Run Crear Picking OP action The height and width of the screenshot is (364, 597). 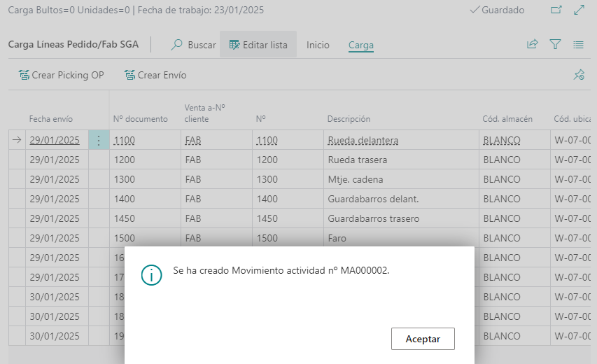(x=62, y=75)
